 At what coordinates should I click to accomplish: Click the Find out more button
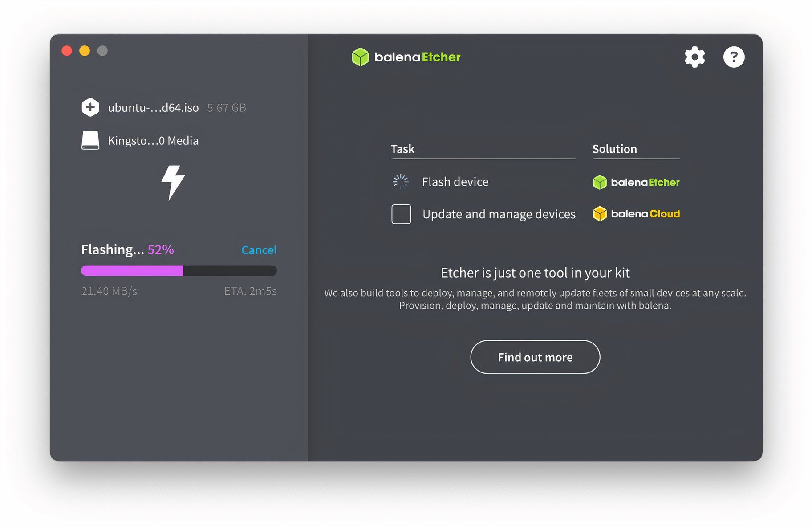[535, 357]
